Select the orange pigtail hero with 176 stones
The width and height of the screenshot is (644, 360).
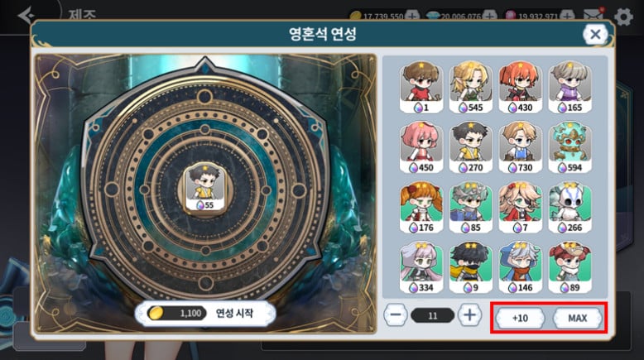point(421,207)
